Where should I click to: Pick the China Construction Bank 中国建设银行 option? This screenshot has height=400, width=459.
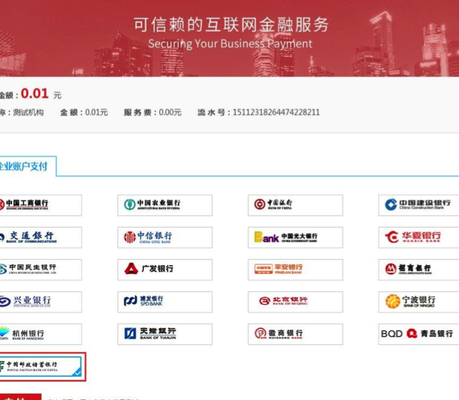pos(419,205)
